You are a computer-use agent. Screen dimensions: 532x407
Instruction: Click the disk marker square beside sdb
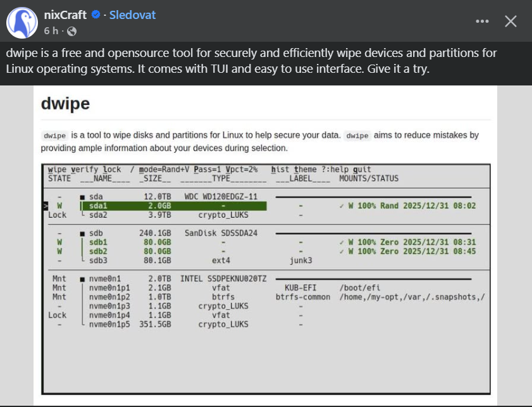click(x=82, y=233)
